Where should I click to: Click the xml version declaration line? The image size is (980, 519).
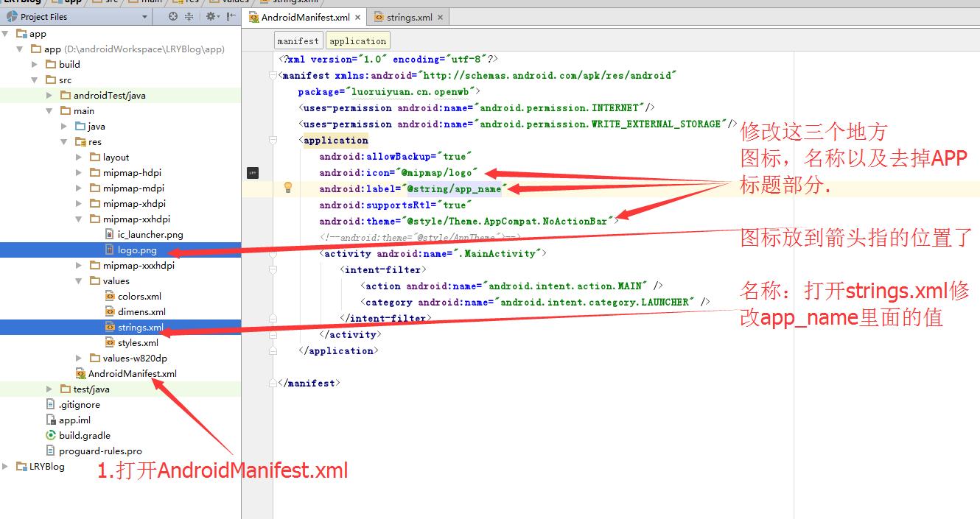[x=388, y=59]
